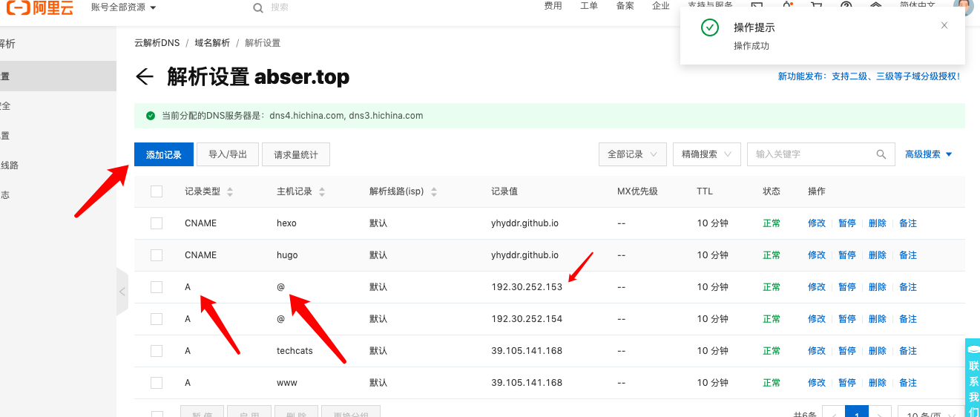The width and height of the screenshot is (980, 417).
Task: Select the www host record
Action: point(287,383)
